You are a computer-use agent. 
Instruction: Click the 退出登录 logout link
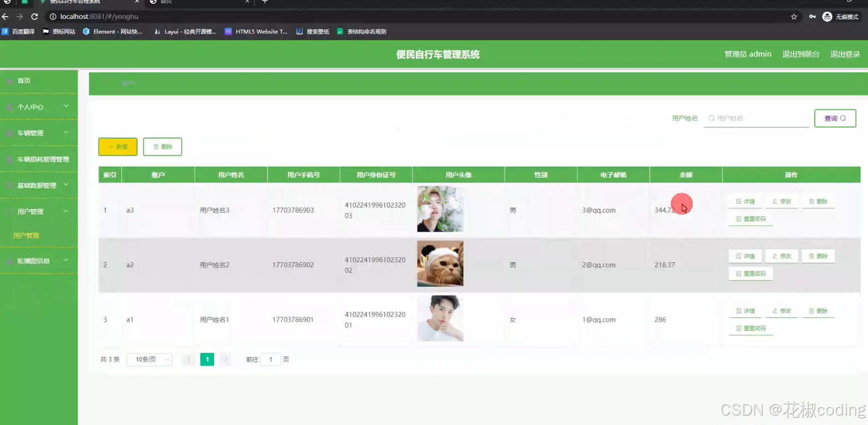[x=845, y=54]
